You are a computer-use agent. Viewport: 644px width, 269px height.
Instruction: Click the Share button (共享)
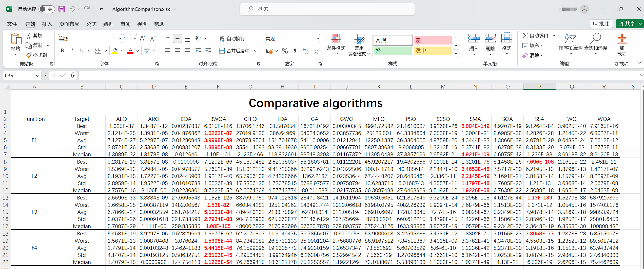627,24
